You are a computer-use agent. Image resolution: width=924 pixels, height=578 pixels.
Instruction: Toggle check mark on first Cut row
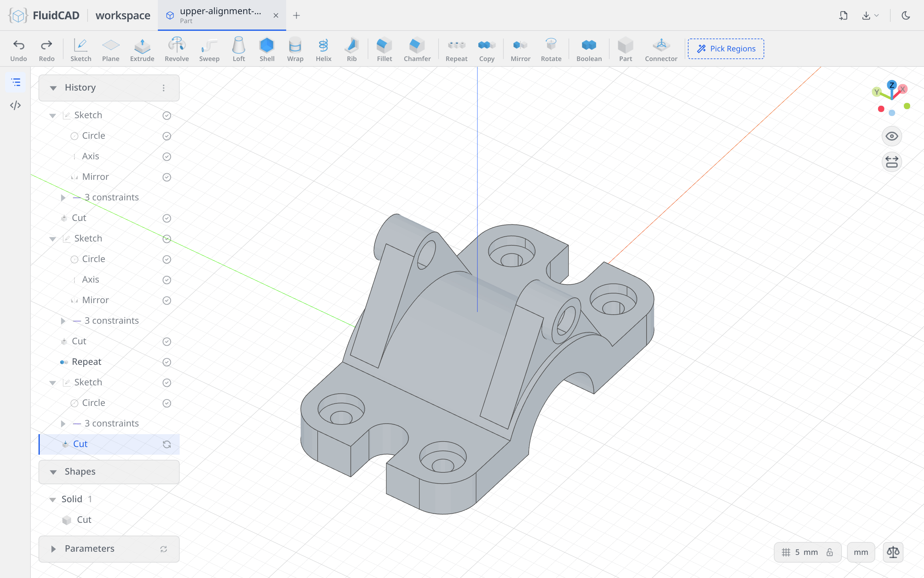pos(167,218)
